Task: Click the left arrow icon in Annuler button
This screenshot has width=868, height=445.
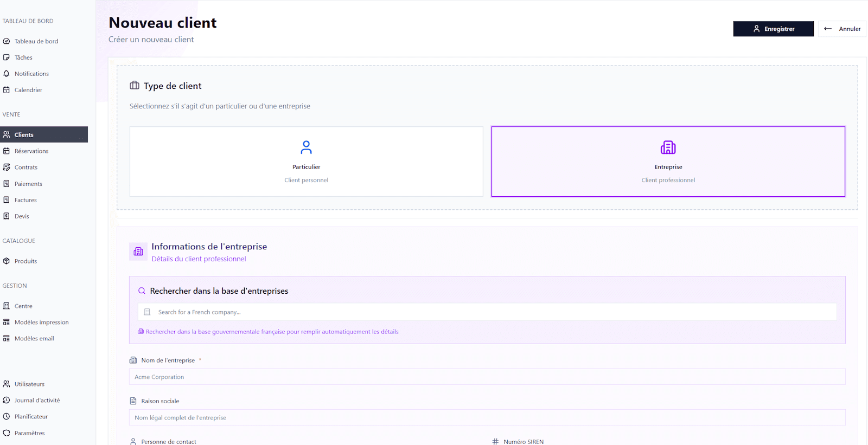Action: (x=828, y=29)
